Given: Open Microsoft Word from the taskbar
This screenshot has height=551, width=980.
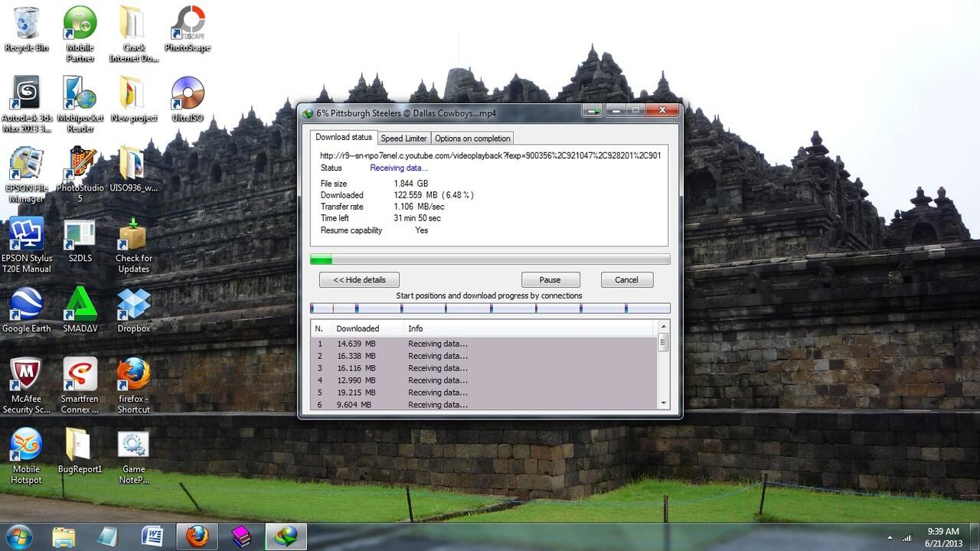Looking at the screenshot, I should click(x=152, y=536).
